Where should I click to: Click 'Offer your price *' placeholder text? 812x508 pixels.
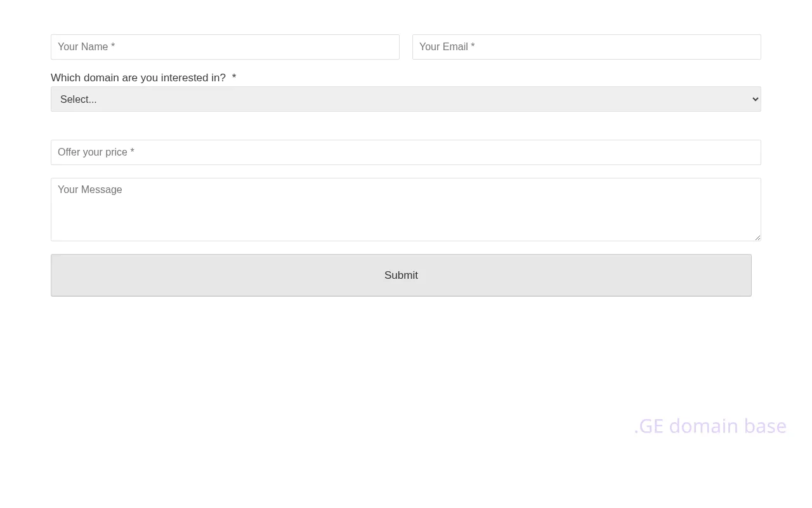click(x=96, y=152)
